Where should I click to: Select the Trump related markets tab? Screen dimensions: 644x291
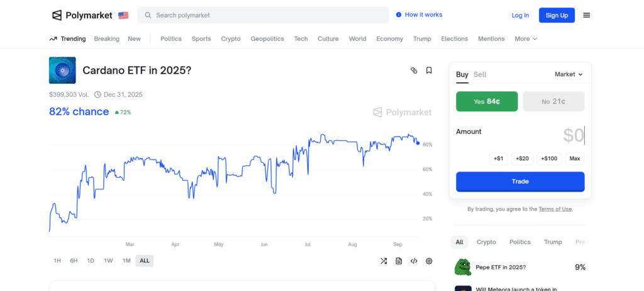(553, 242)
